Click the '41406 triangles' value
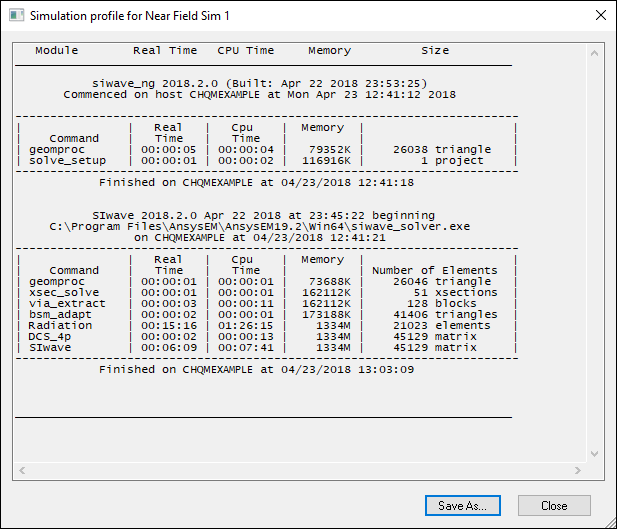The image size is (617, 529). (445, 314)
